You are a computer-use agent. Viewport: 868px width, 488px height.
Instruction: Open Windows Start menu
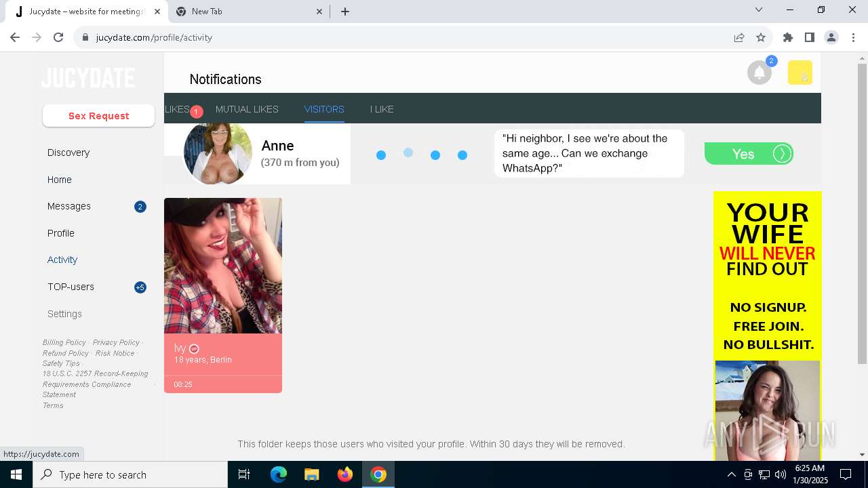(x=16, y=474)
